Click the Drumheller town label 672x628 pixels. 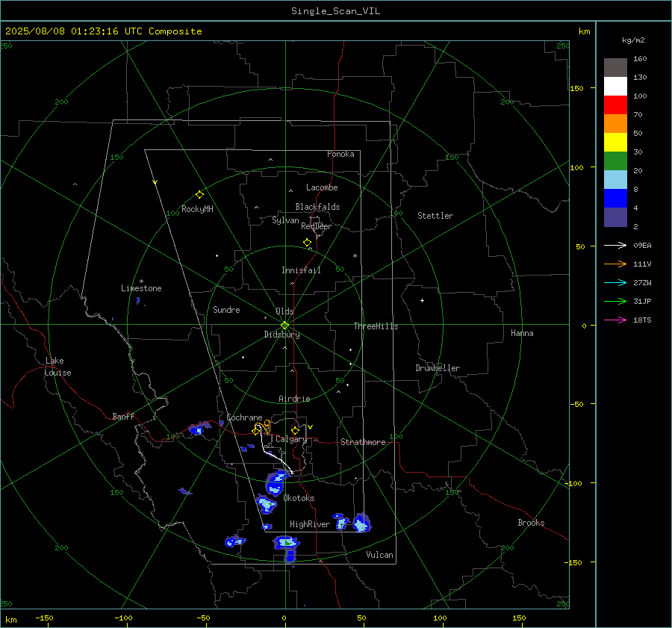point(438,368)
